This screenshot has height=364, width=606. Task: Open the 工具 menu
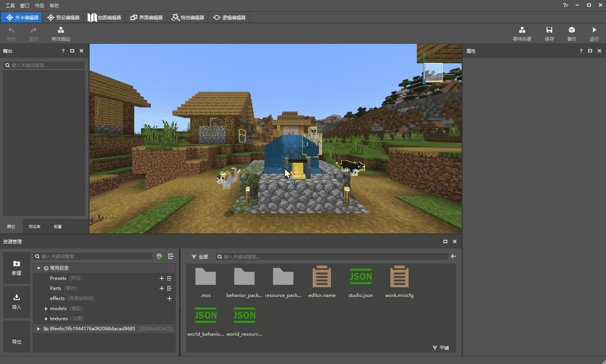(10, 5)
